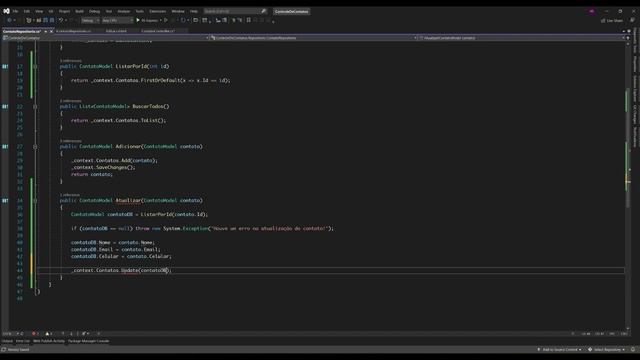Collapse Atualizar method outlining toggle
Screen dimensions: 640x360
click(36, 200)
